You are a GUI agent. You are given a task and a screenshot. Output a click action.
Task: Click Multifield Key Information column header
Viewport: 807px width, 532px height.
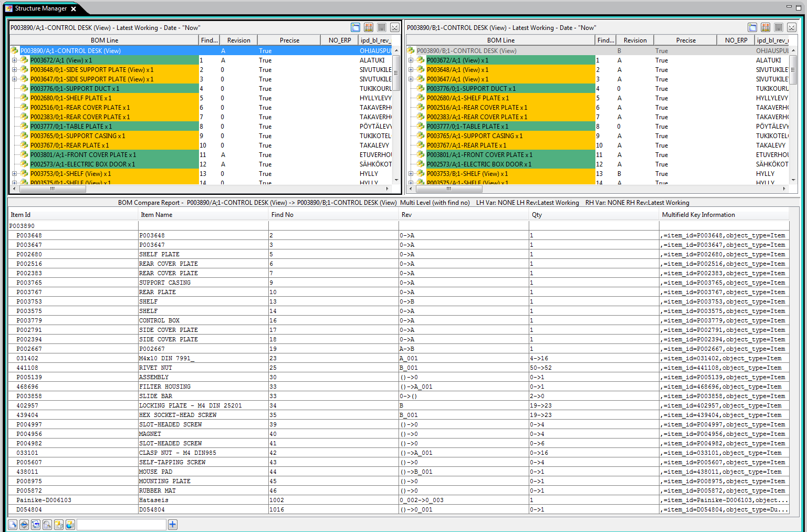point(724,214)
